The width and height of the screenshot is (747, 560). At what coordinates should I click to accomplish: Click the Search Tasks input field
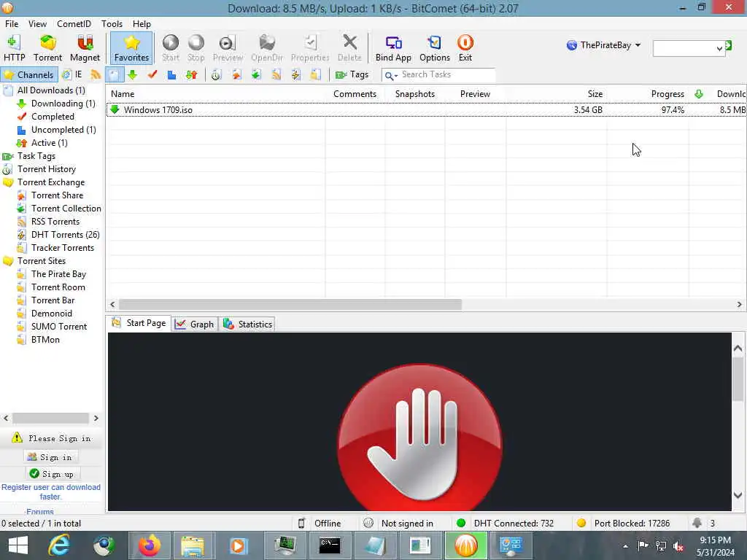pyautogui.click(x=447, y=75)
